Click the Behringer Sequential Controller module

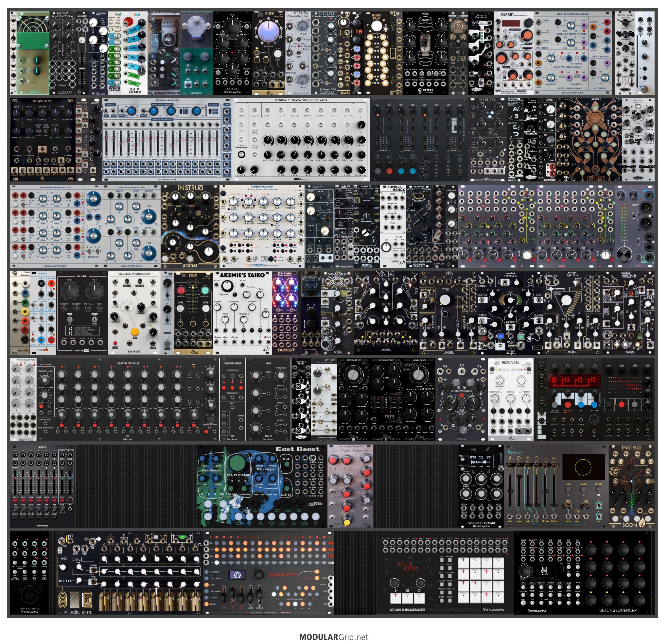[128, 399]
